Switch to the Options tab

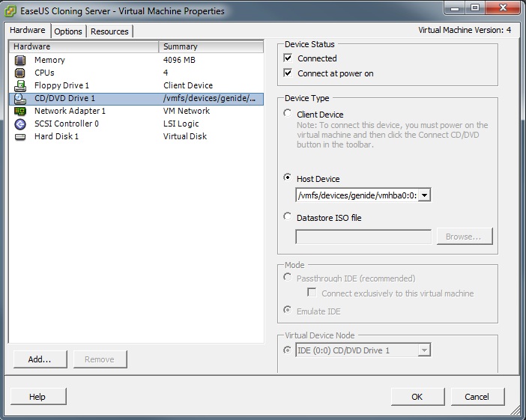pos(68,31)
